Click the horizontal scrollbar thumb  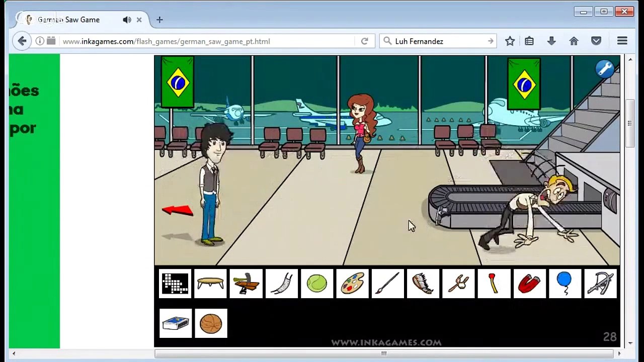[x=384, y=353]
